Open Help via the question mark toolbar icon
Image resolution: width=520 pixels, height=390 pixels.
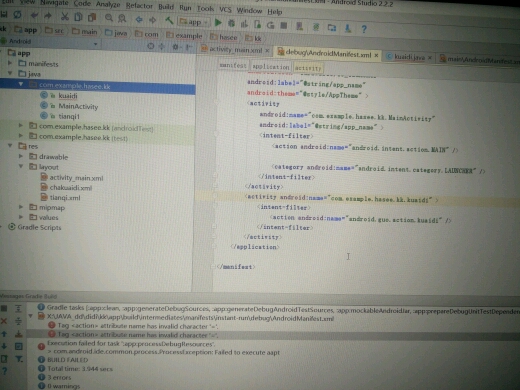tap(364, 29)
